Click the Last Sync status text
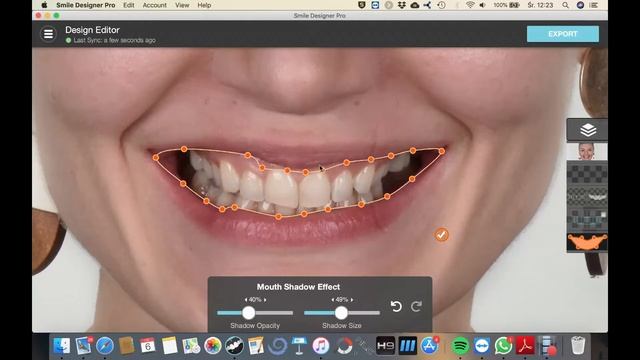Viewport: 640px width, 360px height. coord(115,40)
